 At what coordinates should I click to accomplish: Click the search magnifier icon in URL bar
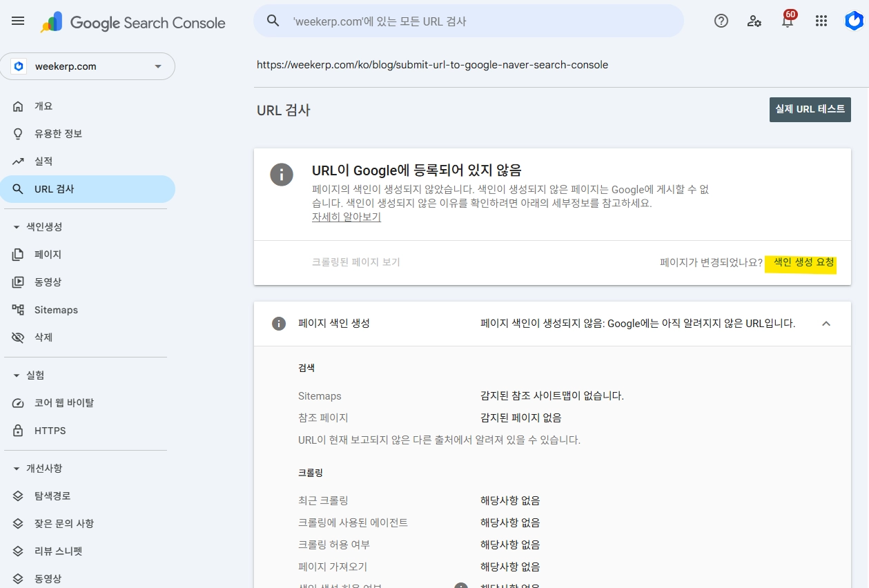273,21
